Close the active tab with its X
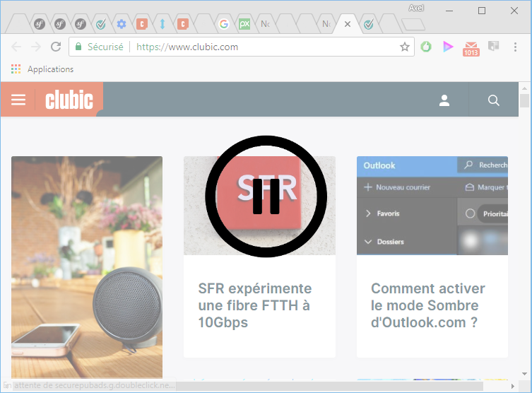The height and width of the screenshot is (393, 532). click(x=348, y=24)
